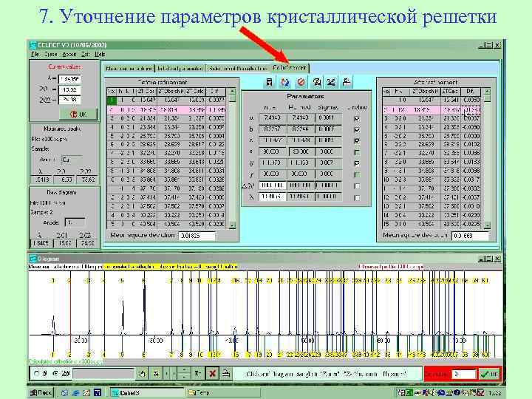
Task: Open the File menu
Action: click(35, 54)
